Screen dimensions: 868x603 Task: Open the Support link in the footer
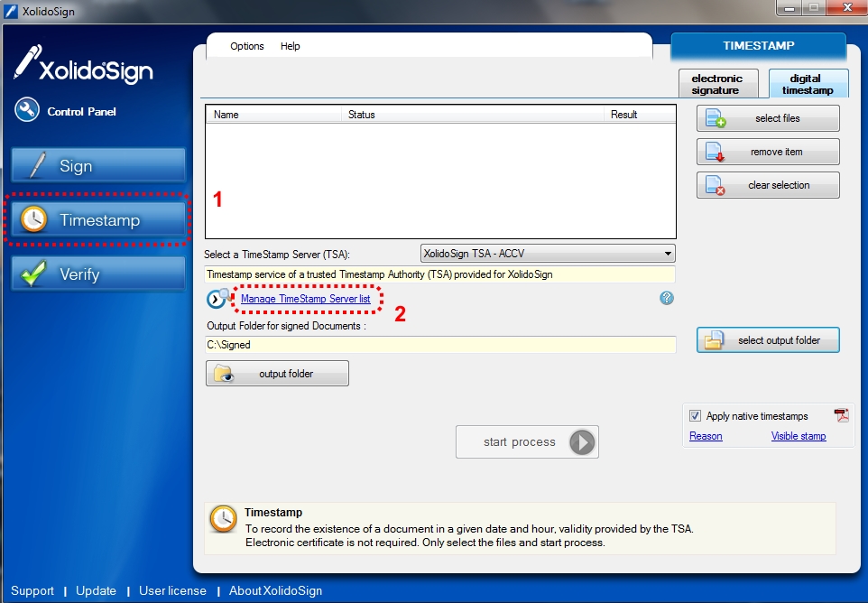pos(32,591)
